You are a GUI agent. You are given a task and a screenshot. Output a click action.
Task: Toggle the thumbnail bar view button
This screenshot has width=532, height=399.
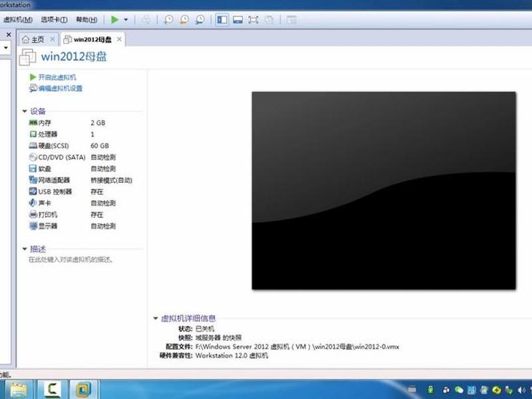click(238, 20)
